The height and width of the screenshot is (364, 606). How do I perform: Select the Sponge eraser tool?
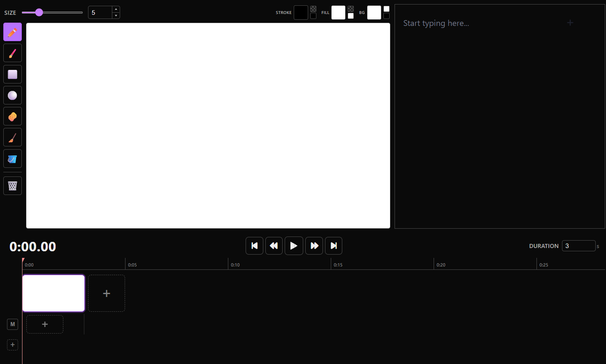(12, 116)
